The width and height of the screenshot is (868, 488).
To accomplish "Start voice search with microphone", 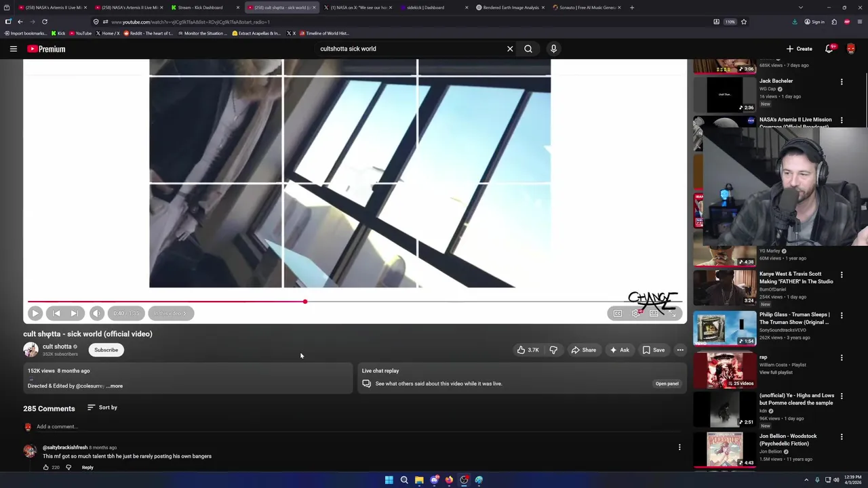I will (553, 49).
